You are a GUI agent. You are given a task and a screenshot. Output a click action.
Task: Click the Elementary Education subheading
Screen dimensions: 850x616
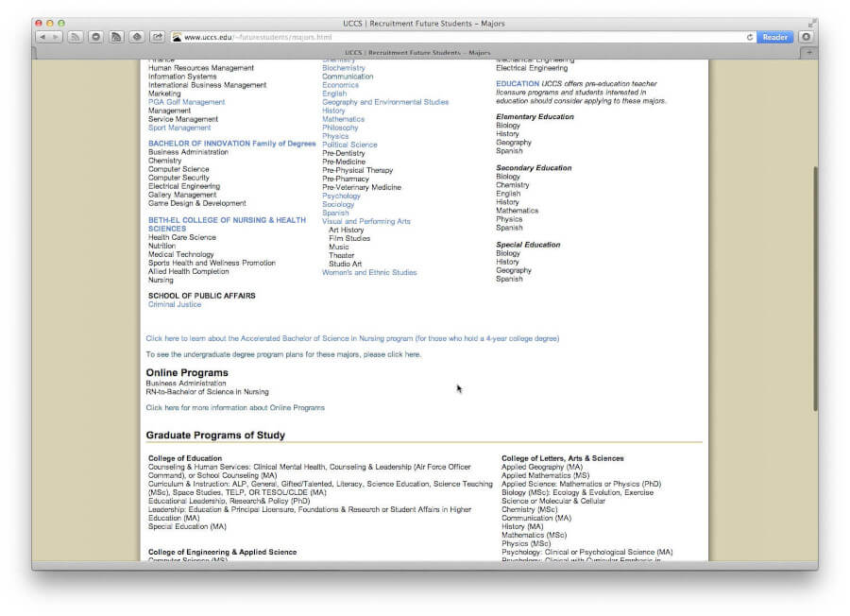tap(535, 116)
